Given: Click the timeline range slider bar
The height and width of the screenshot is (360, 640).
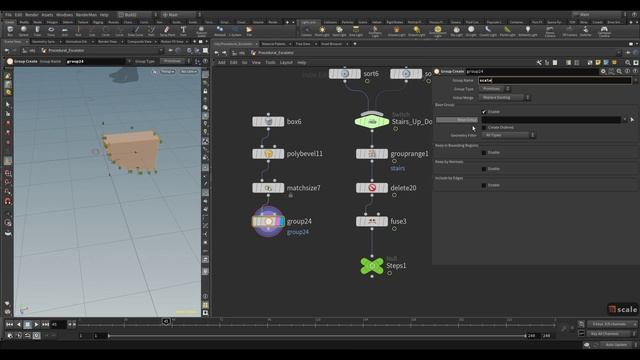Looking at the screenshot, I should coord(317,336).
